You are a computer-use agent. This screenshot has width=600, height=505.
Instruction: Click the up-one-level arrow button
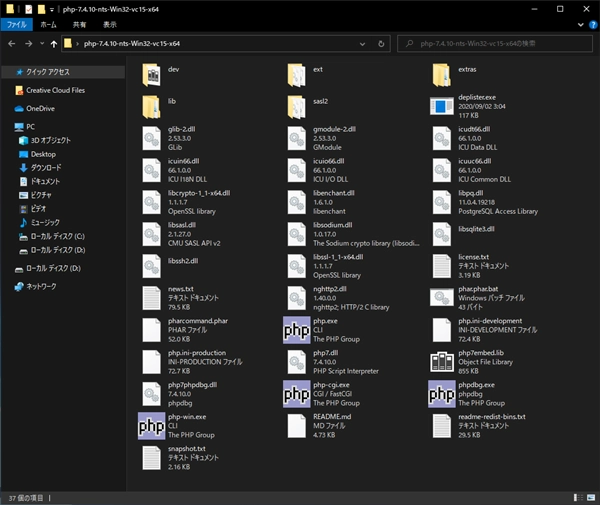(x=53, y=44)
